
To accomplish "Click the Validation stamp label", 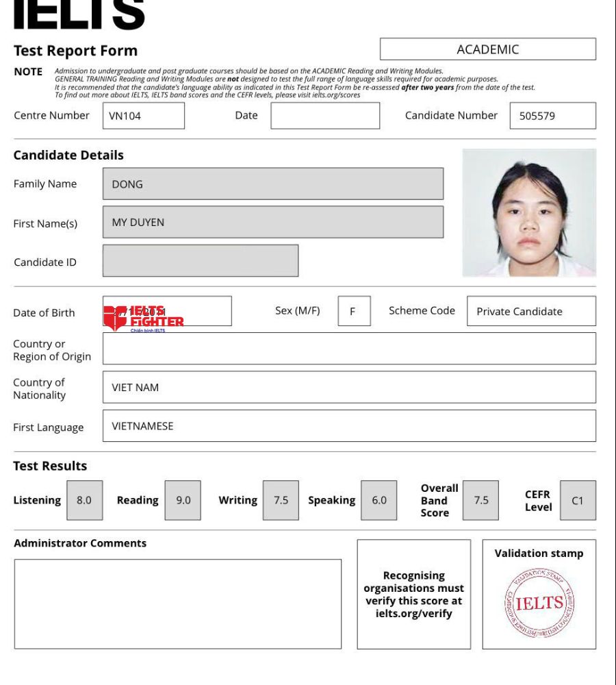I will (539, 553).
